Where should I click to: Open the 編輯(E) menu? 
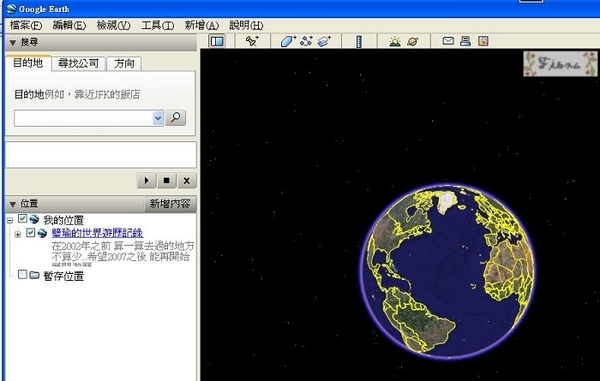pyautogui.click(x=69, y=26)
